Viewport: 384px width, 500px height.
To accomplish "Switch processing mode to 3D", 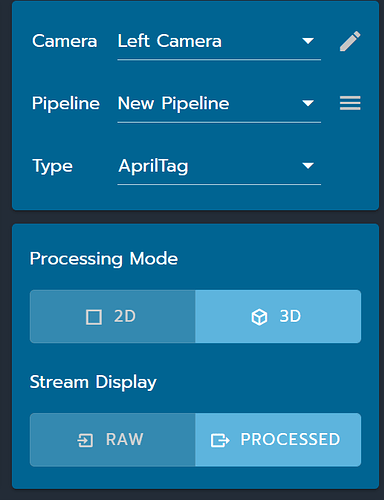I will pyautogui.click(x=278, y=316).
